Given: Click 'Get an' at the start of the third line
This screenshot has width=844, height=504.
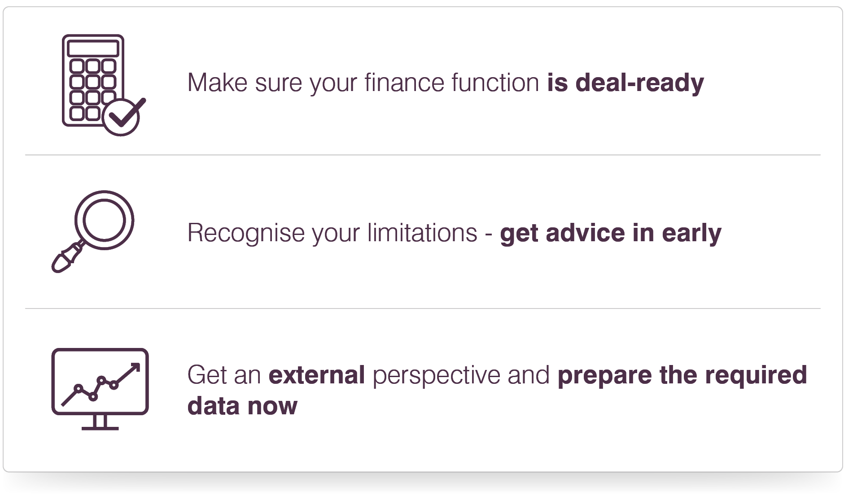Looking at the screenshot, I should [224, 375].
